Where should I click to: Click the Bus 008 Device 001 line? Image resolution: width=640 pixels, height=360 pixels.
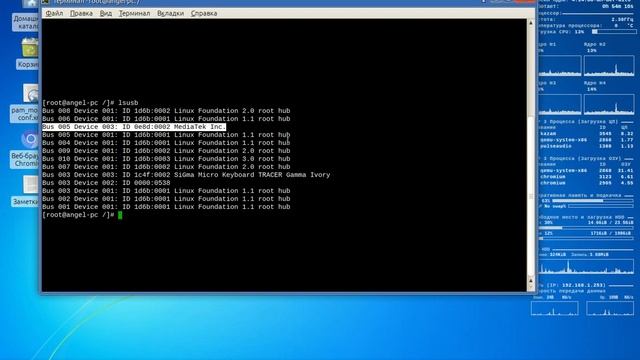pos(166,111)
